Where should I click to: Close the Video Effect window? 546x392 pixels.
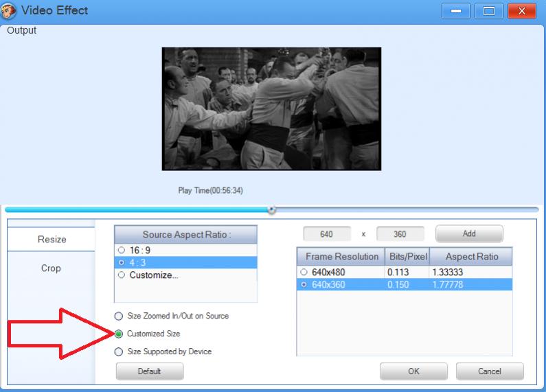[x=522, y=11]
